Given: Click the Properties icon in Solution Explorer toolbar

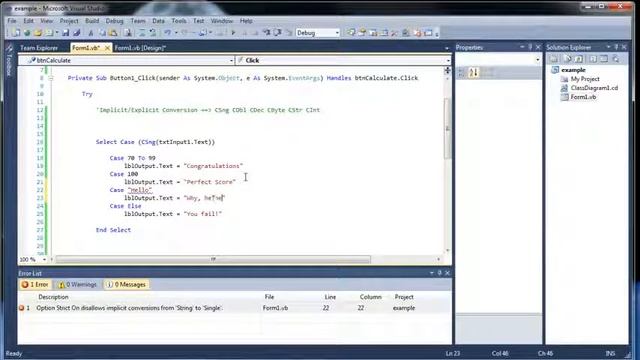Looking at the screenshot, I should coord(554,59).
